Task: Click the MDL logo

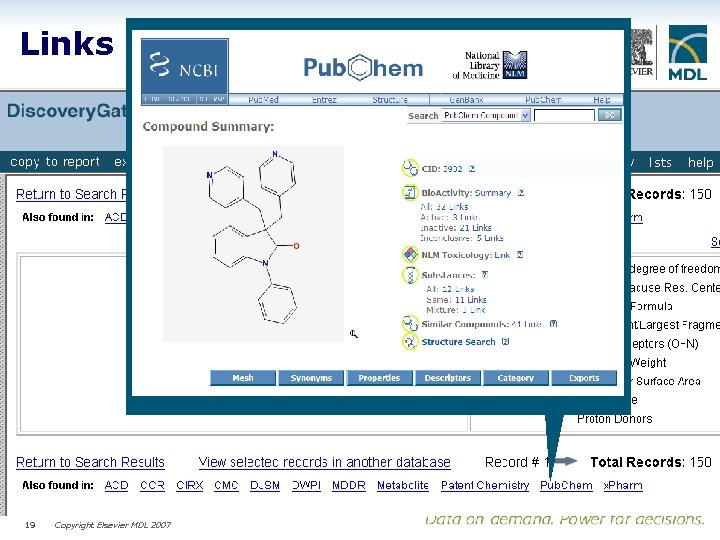Action: point(687,53)
